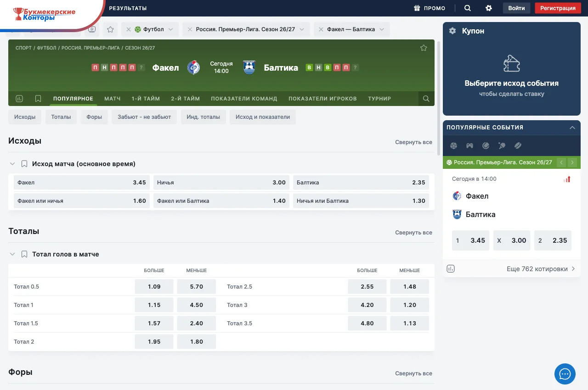Collapse all in Форы section

[x=413, y=373]
